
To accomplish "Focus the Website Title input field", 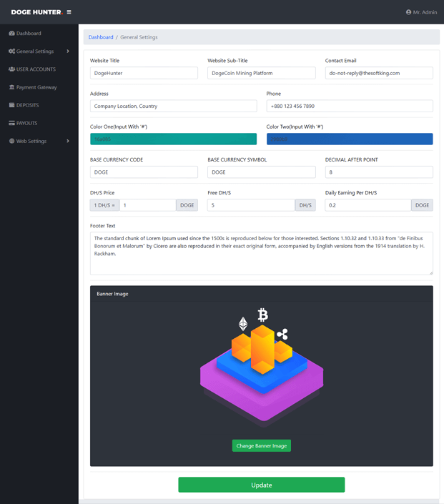I will click(x=144, y=74).
